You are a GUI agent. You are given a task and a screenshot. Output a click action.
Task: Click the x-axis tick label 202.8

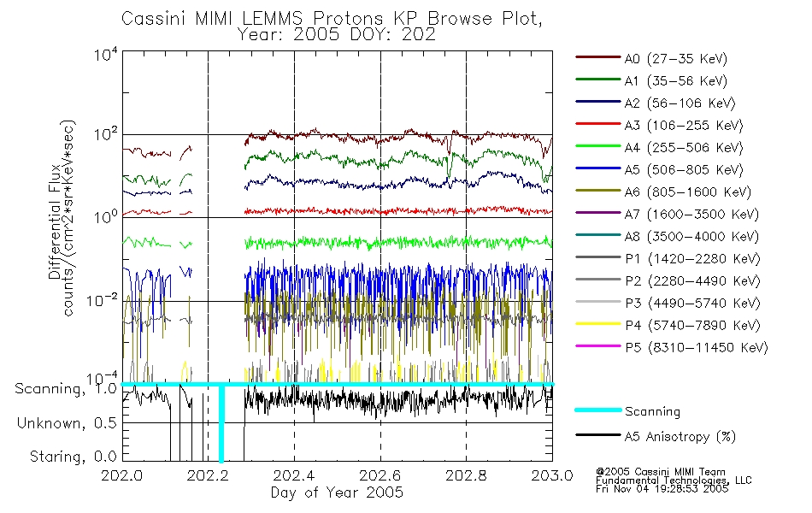466,475
